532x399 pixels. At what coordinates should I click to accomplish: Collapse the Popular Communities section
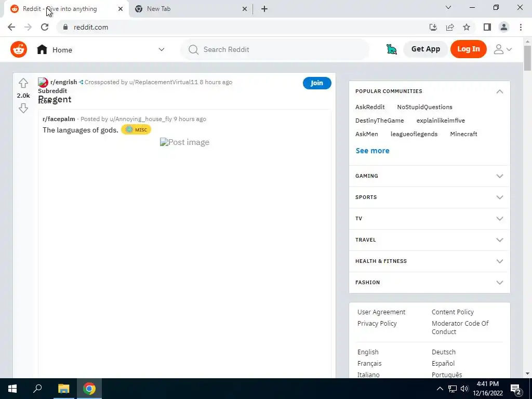pyautogui.click(x=499, y=91)
